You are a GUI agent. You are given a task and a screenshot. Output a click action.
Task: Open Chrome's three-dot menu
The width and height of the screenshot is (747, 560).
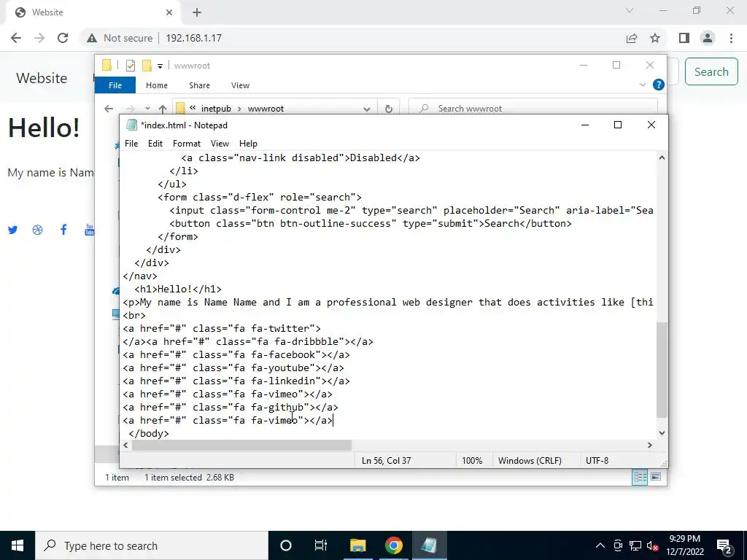(x=731, y=38)
